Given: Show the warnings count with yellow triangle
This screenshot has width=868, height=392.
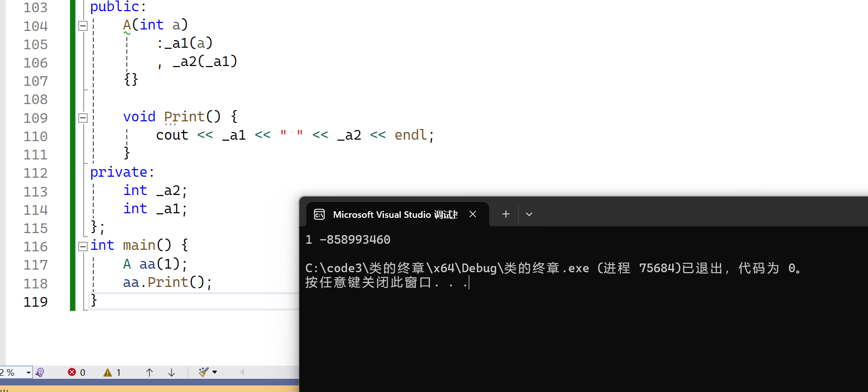Looking at the screenshot, I should pyautogui.click(x=112, y=372).
